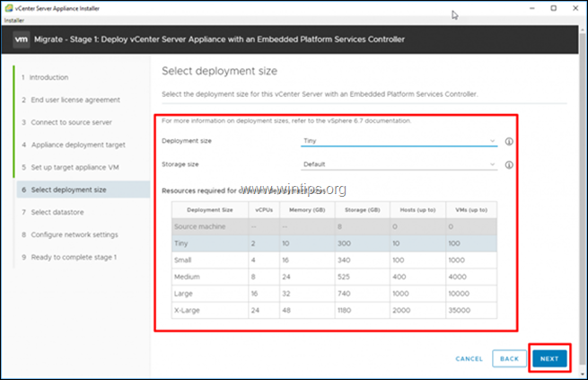The height and width of the screenshot is (380, 588).
Task: Click the 1180 storage cell
Action: coord(363,310)
